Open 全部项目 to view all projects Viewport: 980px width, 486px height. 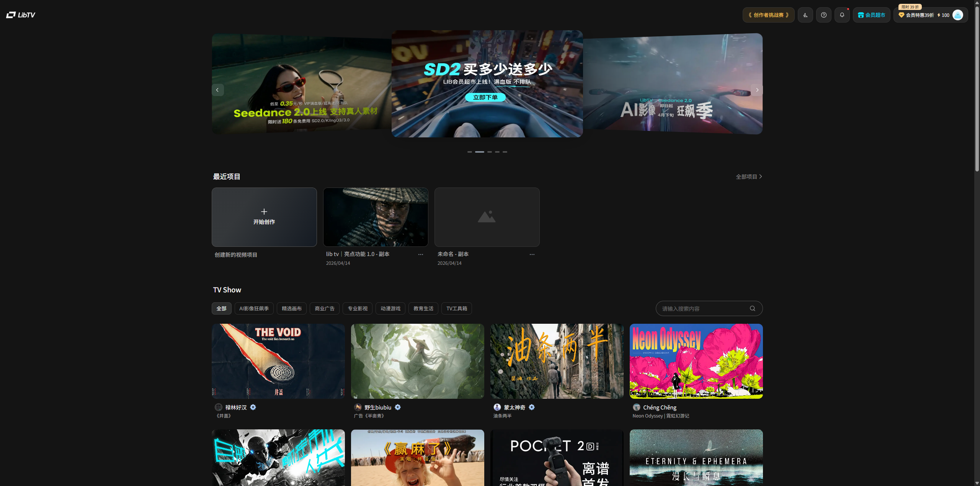pos(749,176)
